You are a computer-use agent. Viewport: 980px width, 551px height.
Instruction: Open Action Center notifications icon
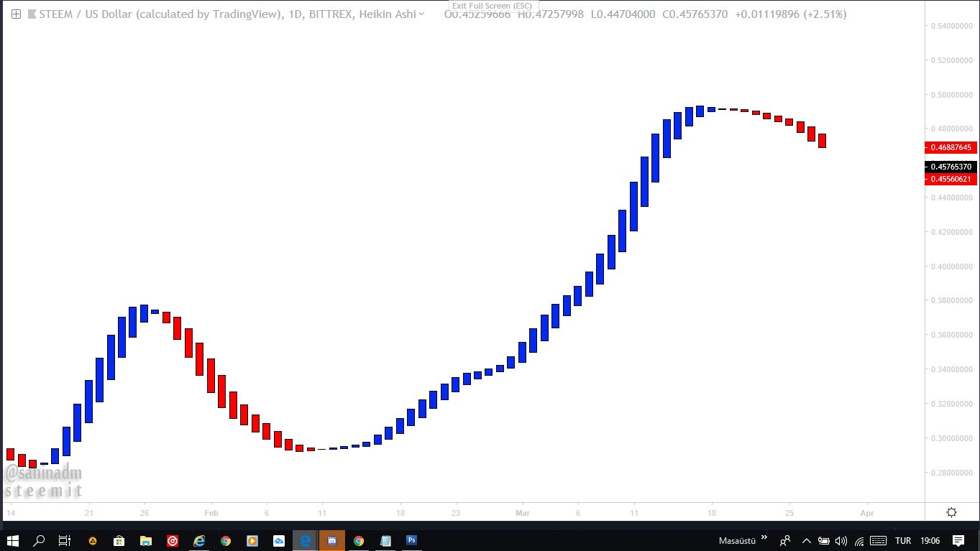(958, 540)
